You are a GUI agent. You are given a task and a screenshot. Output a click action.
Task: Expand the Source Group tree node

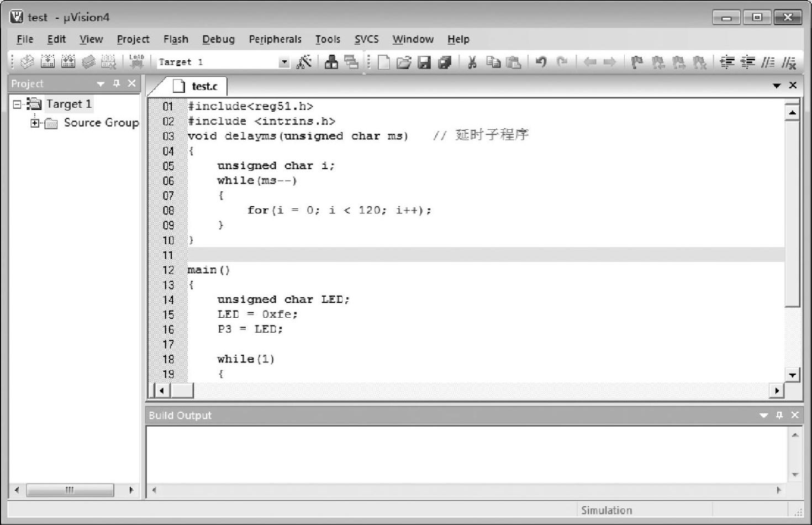pyautogui.click(x=35, y=123)
